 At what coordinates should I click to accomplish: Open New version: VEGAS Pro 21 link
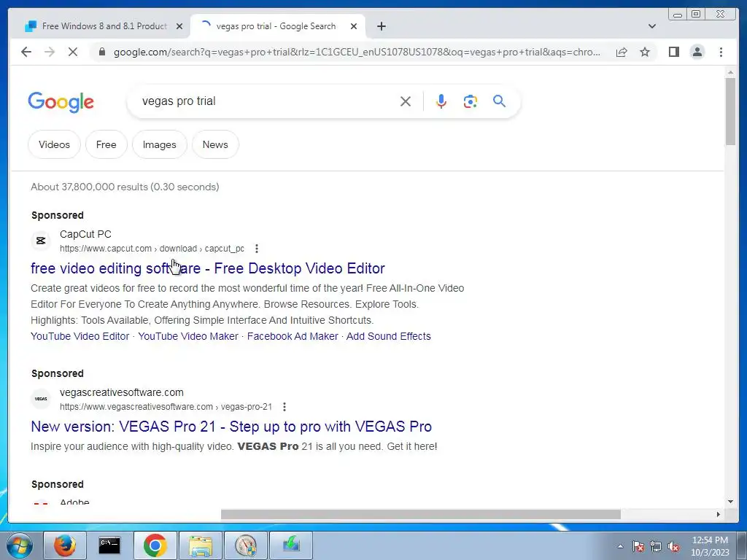point(231,426)
